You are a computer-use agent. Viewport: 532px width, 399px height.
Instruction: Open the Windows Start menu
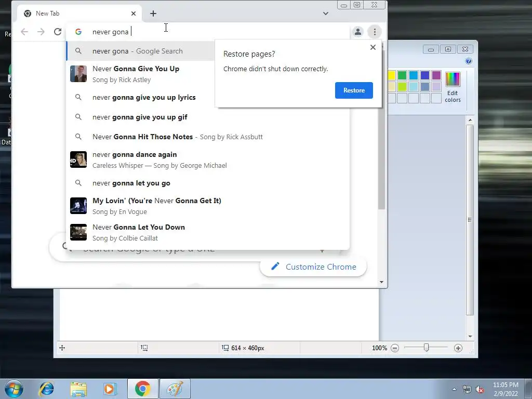[x=14, y=389]
